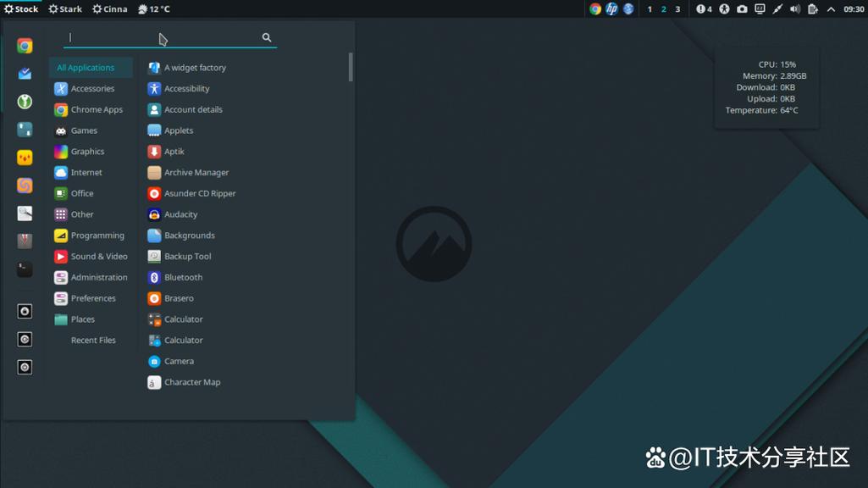The width and height of the screenshot is (868, 488).
Task: Expand hidden tray icons with the chevron
Action: tap(832, 9)
